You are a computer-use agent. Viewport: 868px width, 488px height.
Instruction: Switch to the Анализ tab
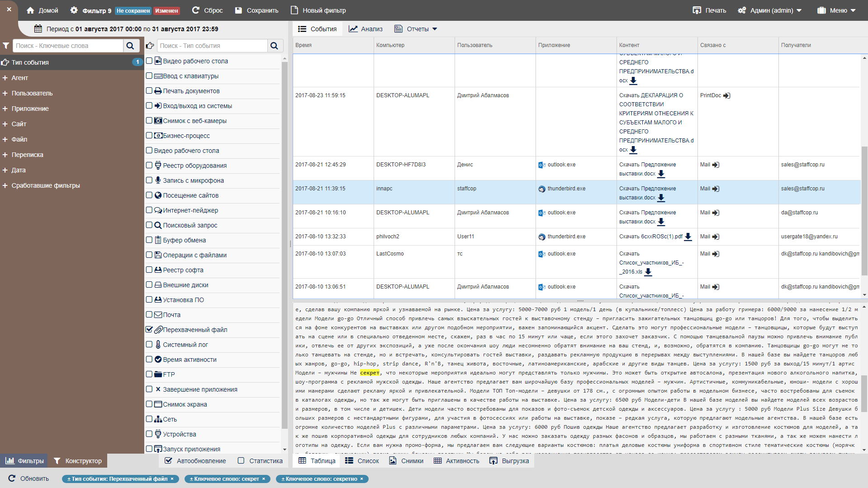point(365,29)
